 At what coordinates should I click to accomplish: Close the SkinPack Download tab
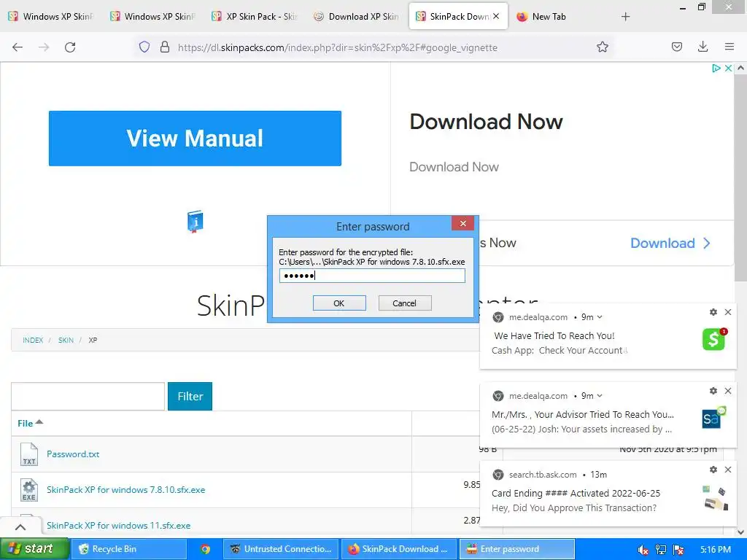click(x=496, y=16)
